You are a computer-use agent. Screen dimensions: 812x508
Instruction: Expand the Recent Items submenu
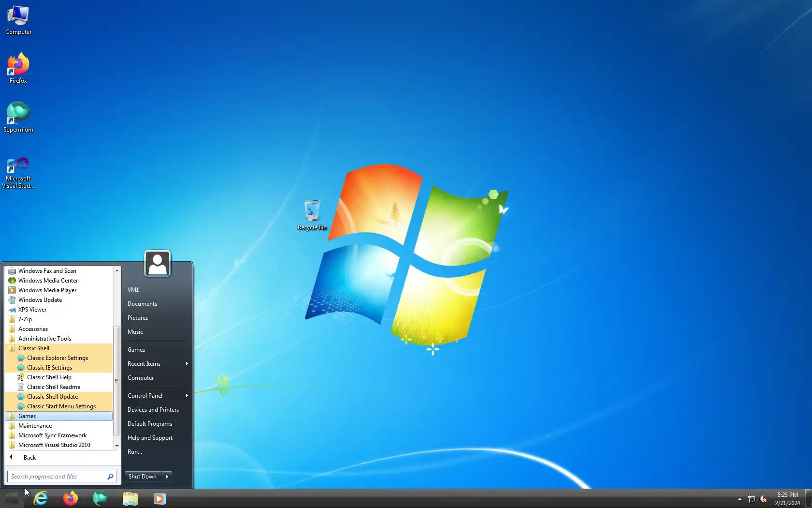pyautogui.click(x=157, y=364)
